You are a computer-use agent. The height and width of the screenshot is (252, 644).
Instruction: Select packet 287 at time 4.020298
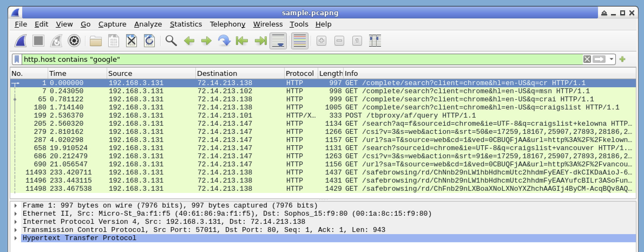[x=323, y=140]
